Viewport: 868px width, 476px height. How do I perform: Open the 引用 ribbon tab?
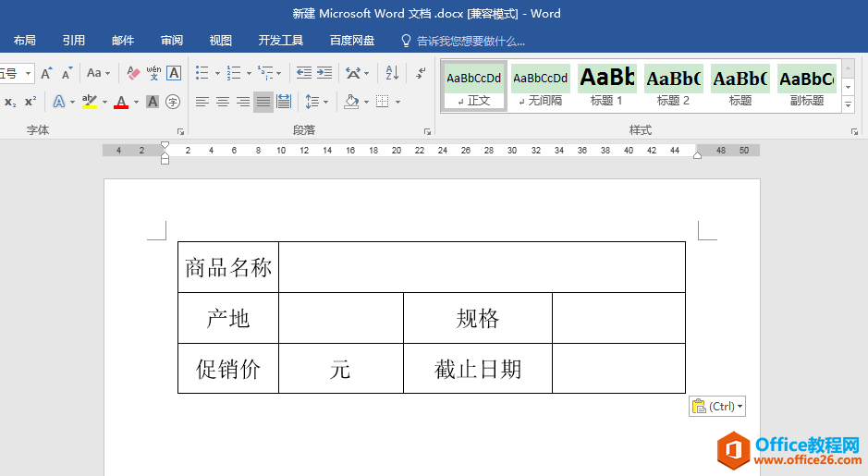(74, 41)
